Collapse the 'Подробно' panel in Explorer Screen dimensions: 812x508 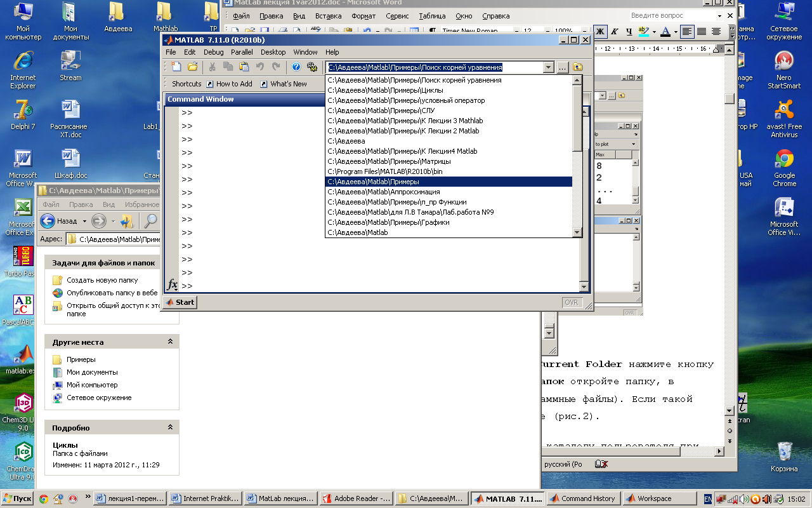(x=170, y=427)
